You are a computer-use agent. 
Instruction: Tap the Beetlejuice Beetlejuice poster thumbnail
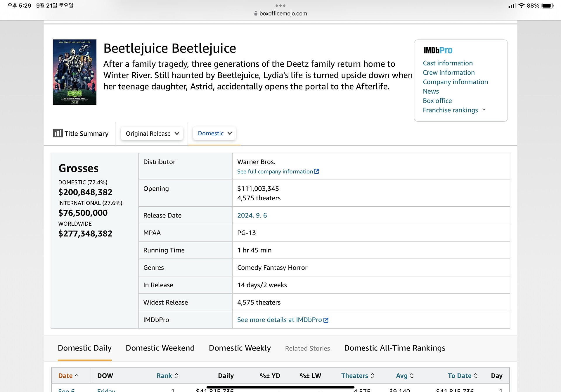[75, 72]
